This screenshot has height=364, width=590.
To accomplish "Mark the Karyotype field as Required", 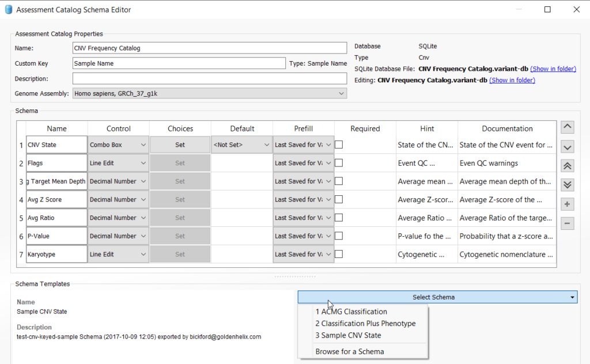I will [x=338, y=253].
